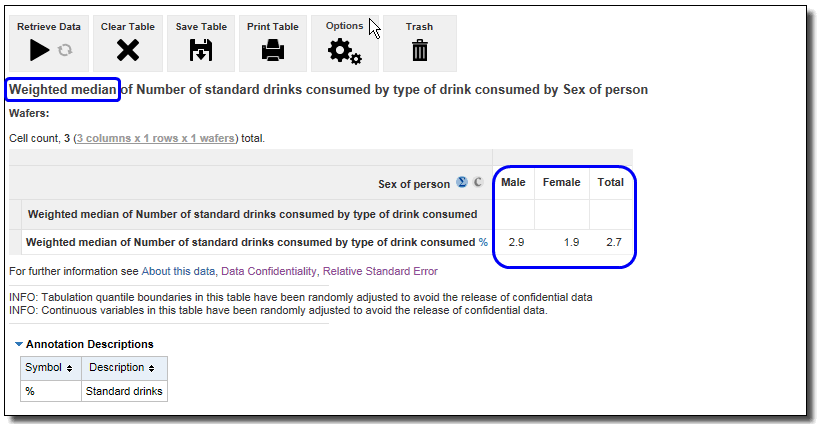
Task: Click the grey refresh arrows in Retrieve Data
Action: [65, 50]
